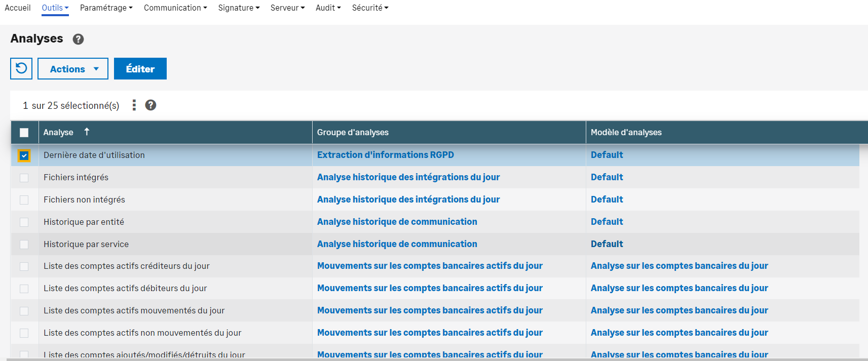This screenshot has width=868, height=361.
Task: Click the sort arrow in Analyse column
Action: [87, 132]
